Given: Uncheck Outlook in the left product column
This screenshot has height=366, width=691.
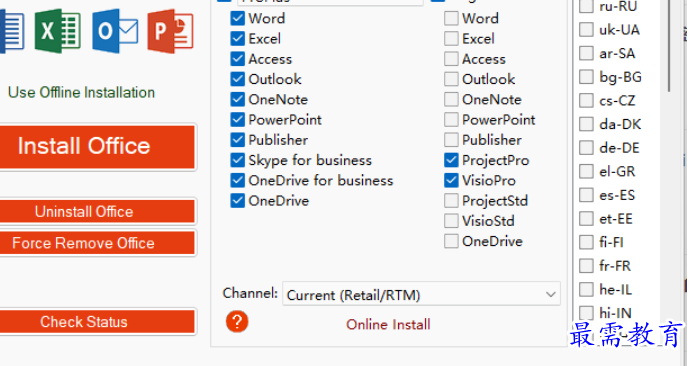Looking at the screenshot, I should [237, 79].
